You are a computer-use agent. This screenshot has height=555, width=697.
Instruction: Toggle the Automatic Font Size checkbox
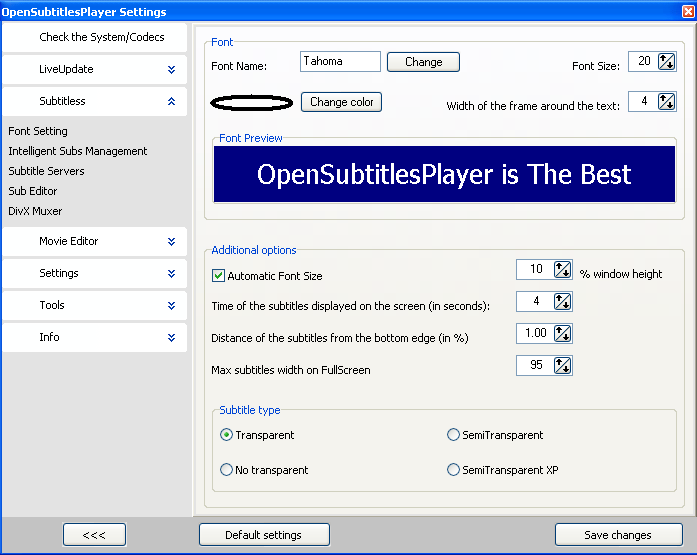coord(218,276)
